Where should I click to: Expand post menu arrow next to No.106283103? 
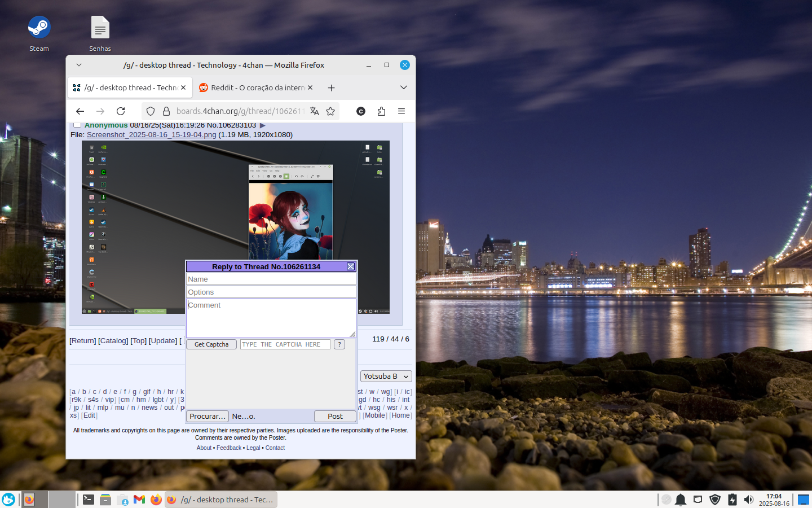point(262,125)
